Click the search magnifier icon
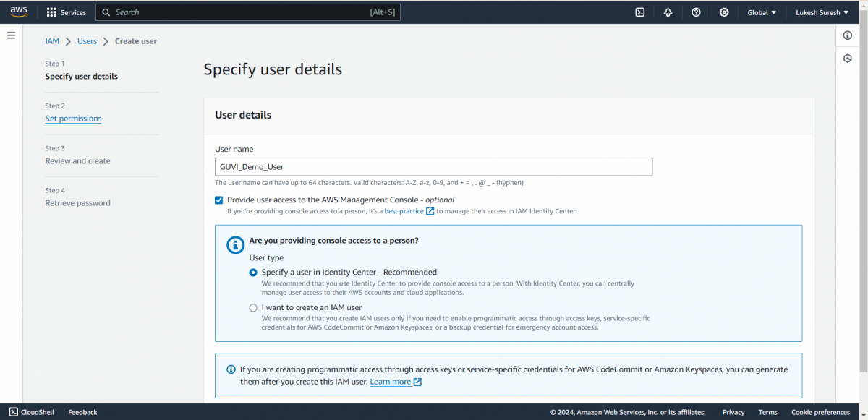Screen dimensions: 868x420 [106, 12]
